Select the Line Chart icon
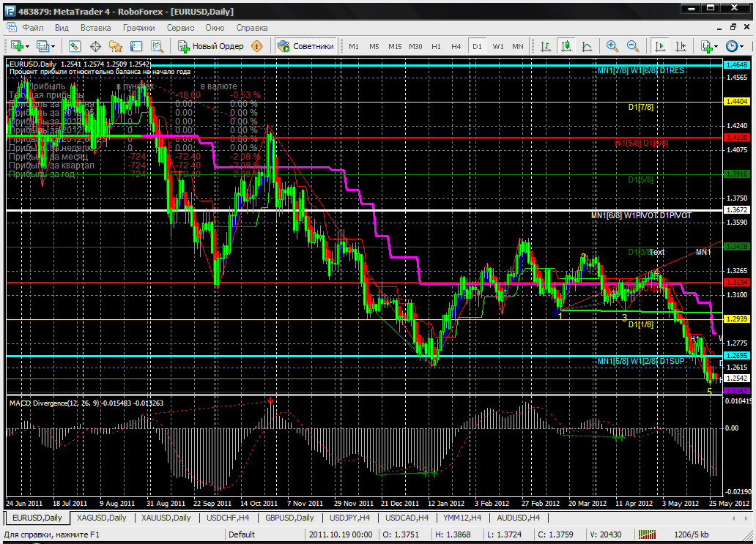The height and width of the screenshot is (544, 756). [587, 46]
